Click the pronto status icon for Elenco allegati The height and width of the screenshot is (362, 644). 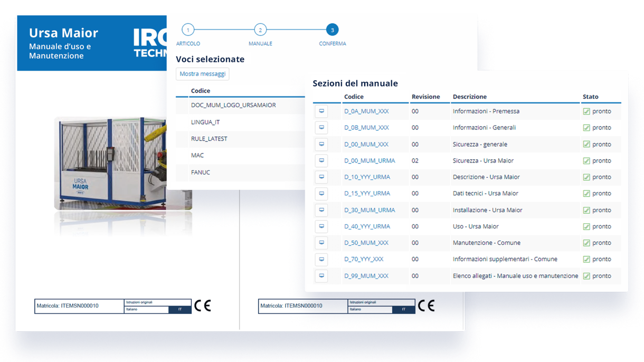click(x=586, y=275)
